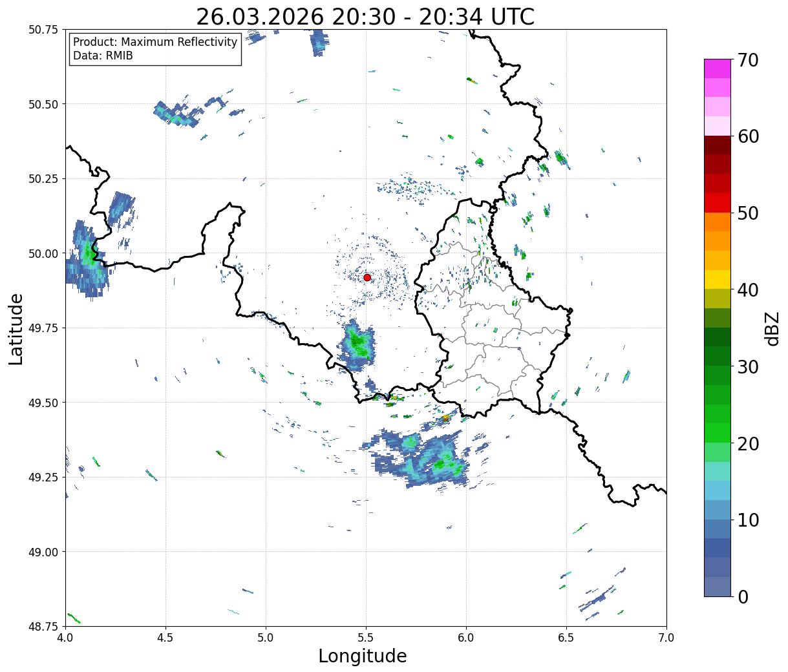Click the latitude tick label '50.00'

coord(43,253)
